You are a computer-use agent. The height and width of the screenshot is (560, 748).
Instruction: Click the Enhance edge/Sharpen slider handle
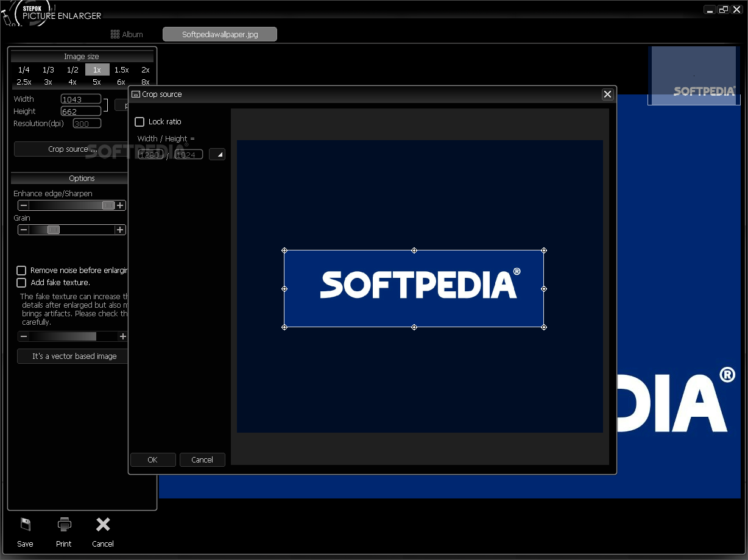[108, 205]
